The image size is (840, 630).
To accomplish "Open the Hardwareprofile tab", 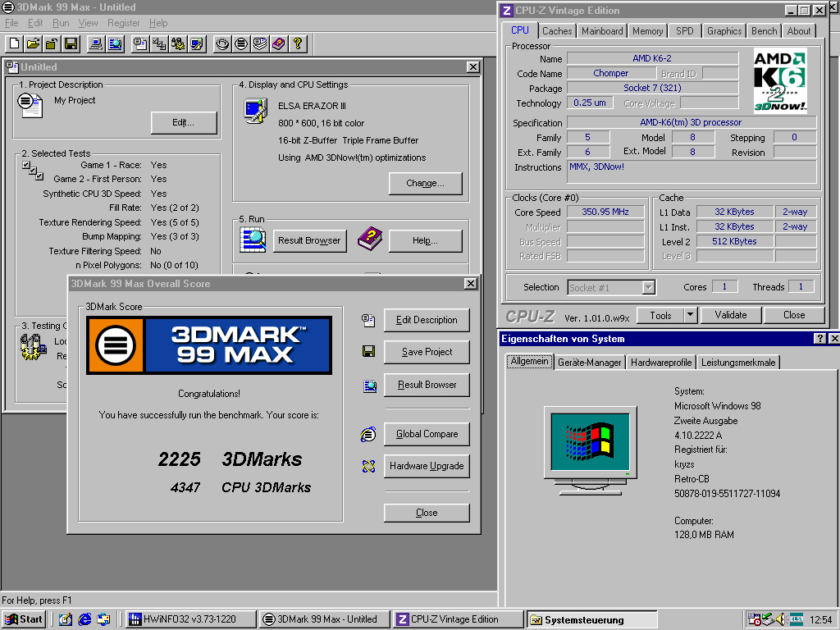I will point(660,363).
